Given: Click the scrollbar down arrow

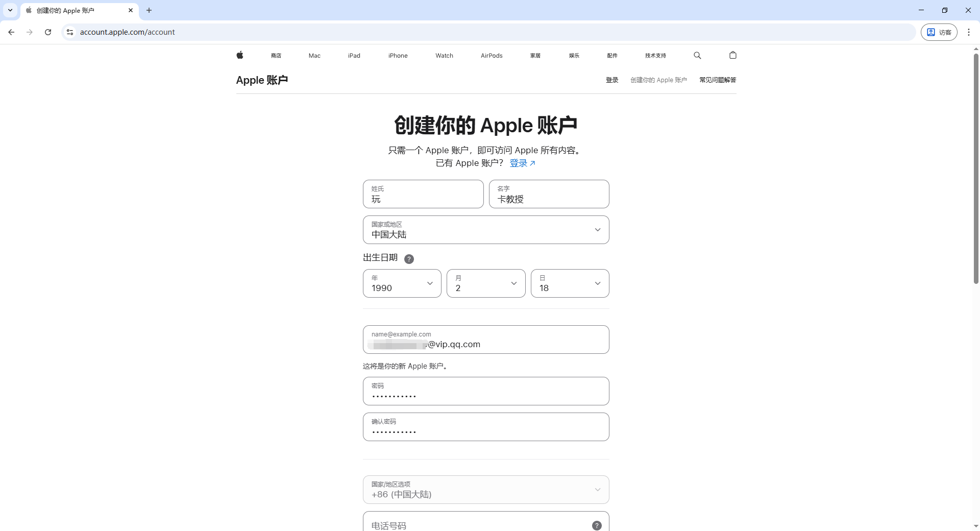Looking at the screenshot, I should [x=976, y=526].
